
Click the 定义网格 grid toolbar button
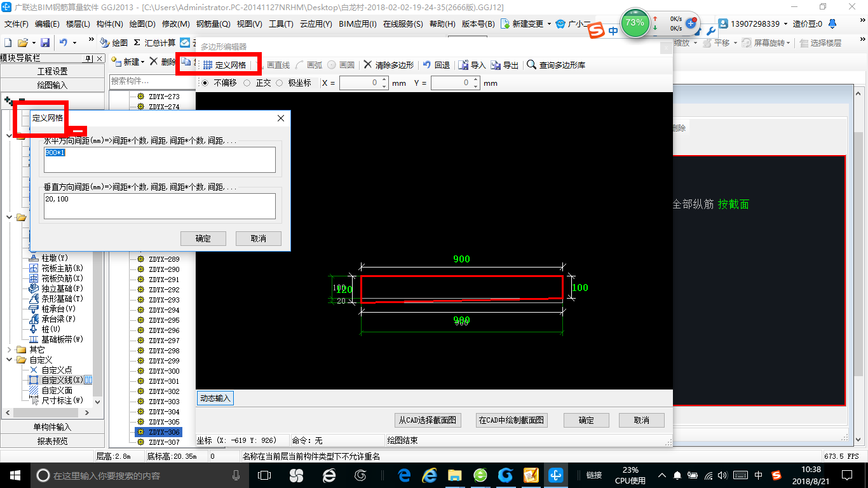click(224, 65)
